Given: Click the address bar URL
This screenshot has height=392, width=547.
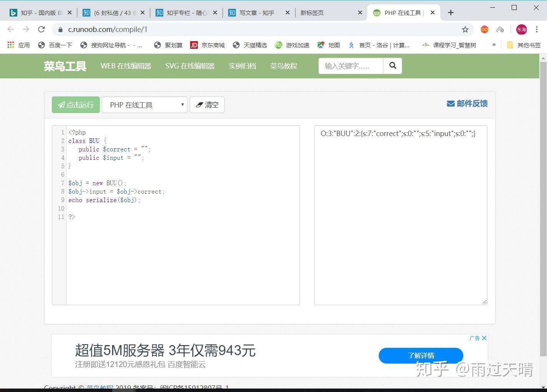Looking at the screenshot, I should tap(108, 30).
